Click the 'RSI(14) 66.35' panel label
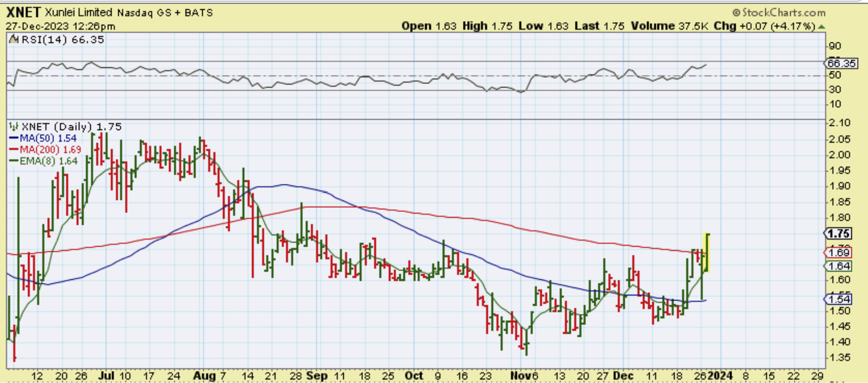This screenshot has height=383, width=868. pos(63,40)
